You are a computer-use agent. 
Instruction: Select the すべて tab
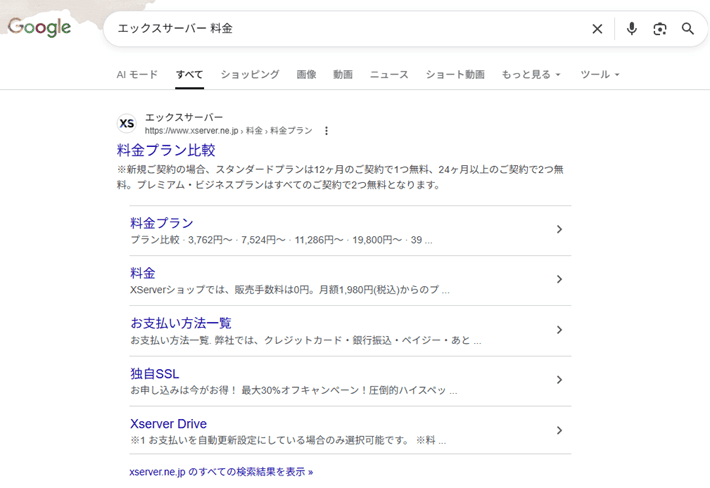189,74
